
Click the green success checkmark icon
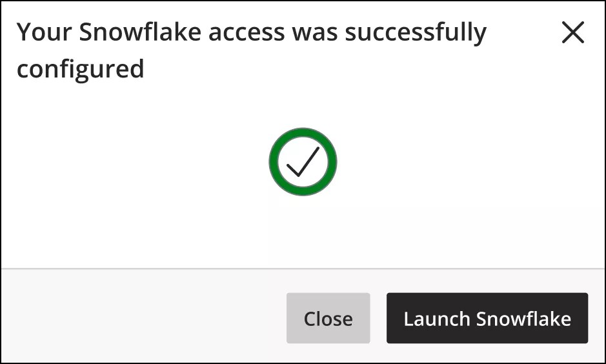(303, 161)
